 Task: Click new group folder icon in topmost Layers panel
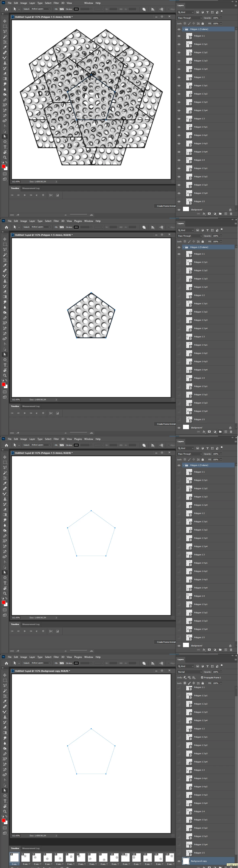(220, 214)
